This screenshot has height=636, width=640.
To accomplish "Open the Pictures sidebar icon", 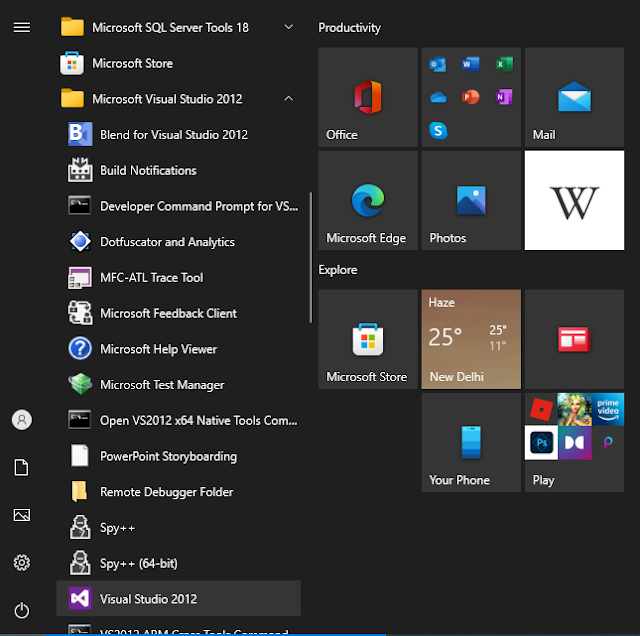I will point(22,515).
